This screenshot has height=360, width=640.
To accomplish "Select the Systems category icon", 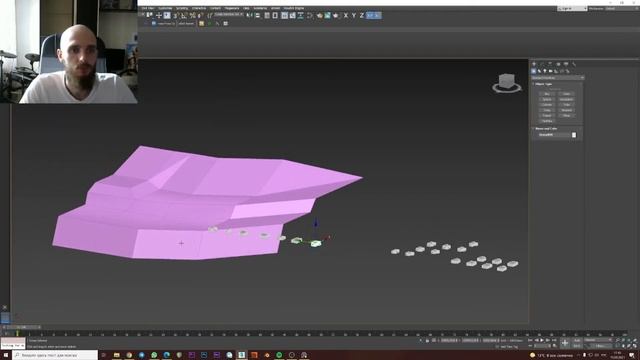I will click(567, 71).
